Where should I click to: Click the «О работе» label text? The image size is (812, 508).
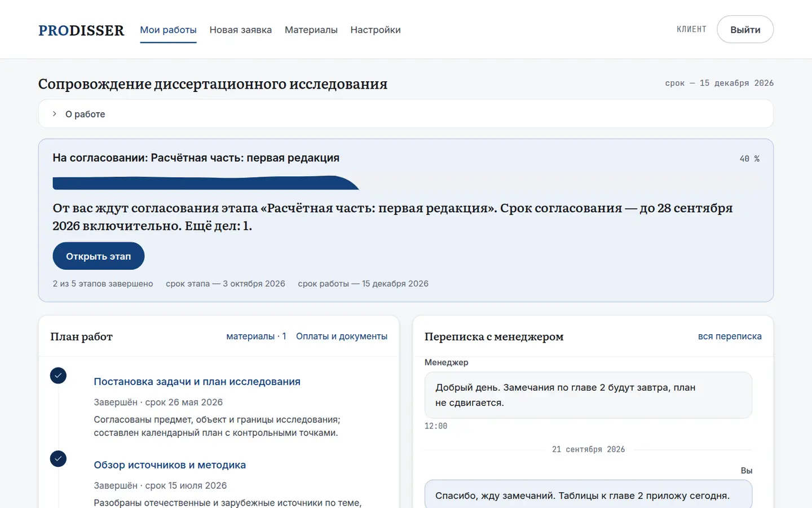[85, 114]
